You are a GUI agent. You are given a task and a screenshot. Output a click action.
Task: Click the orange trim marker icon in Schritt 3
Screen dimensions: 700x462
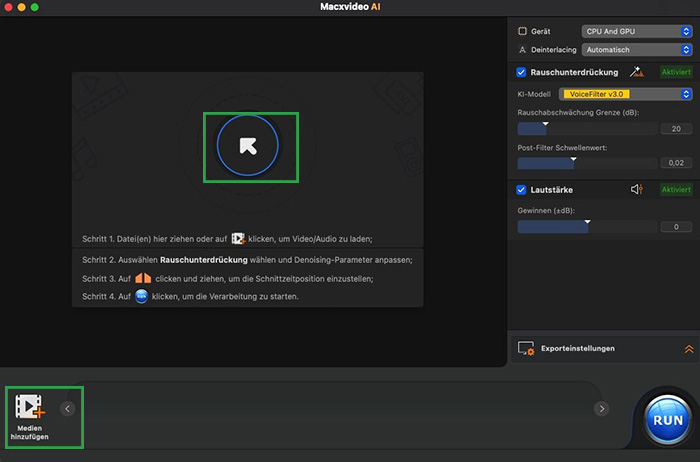click(143, 278)
